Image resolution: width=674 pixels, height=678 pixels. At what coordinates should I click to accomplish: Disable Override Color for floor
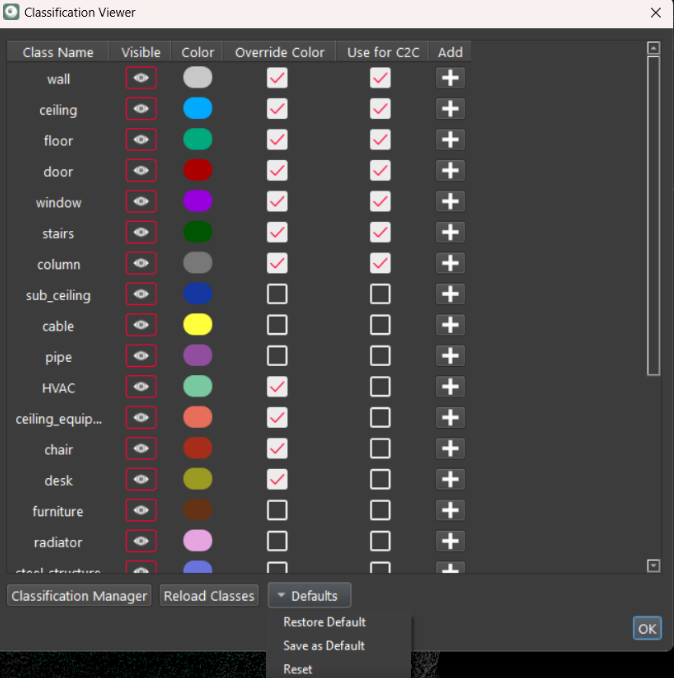click(277, 140)
